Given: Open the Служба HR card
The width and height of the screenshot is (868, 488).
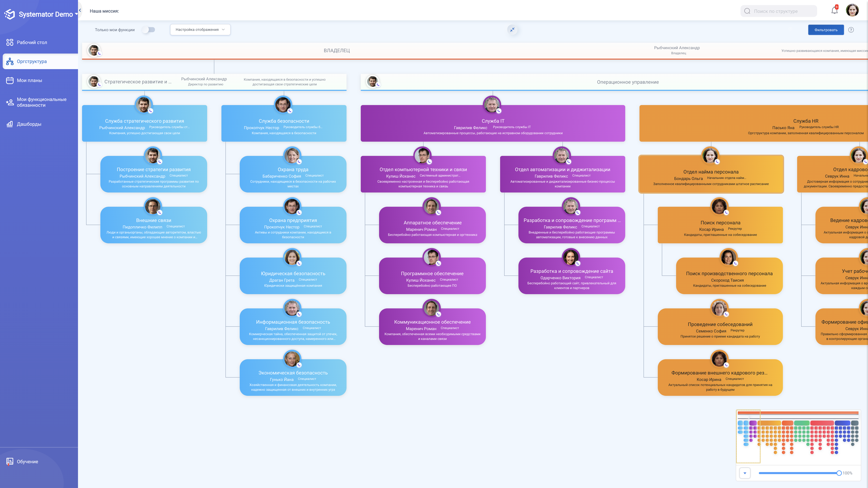Looking at the screenshot, I should (753, 124).
